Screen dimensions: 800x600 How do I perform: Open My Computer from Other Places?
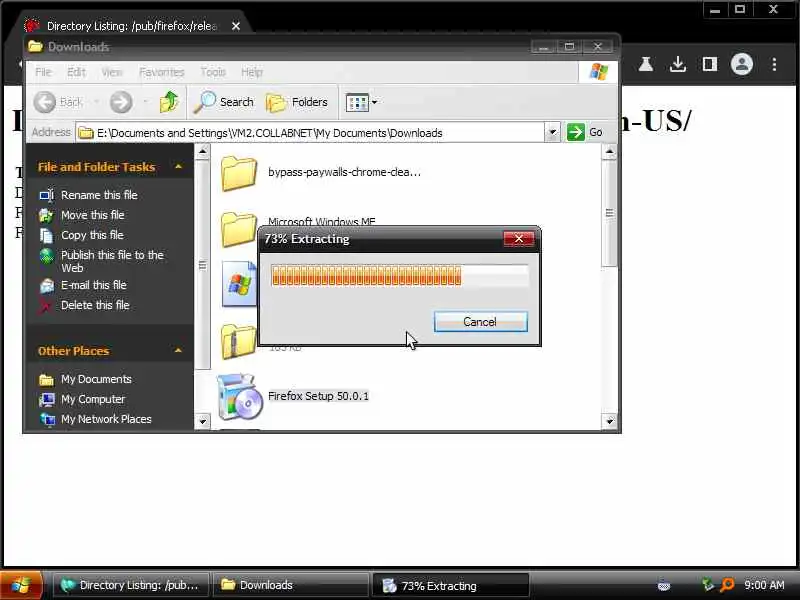92,399
